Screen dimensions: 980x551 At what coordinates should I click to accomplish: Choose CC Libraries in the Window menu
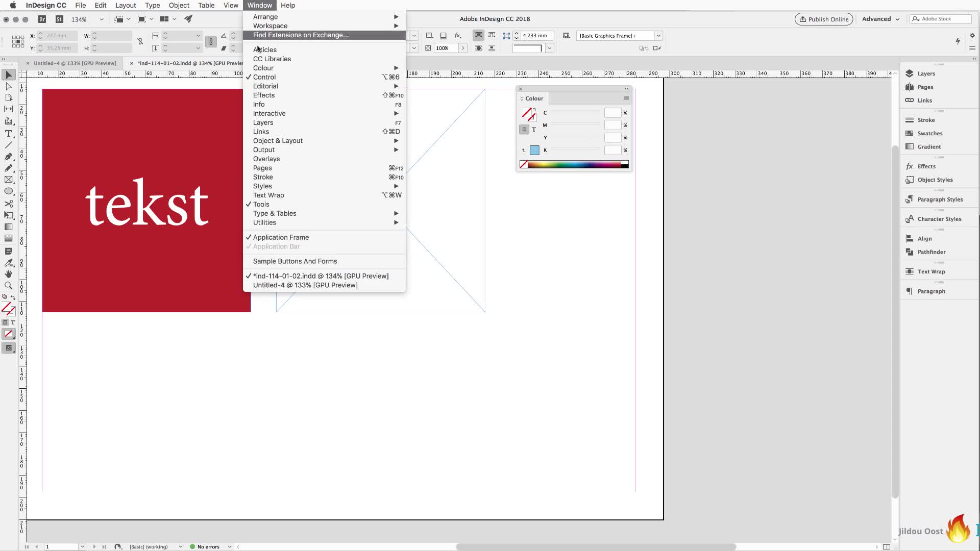(324, 59)
